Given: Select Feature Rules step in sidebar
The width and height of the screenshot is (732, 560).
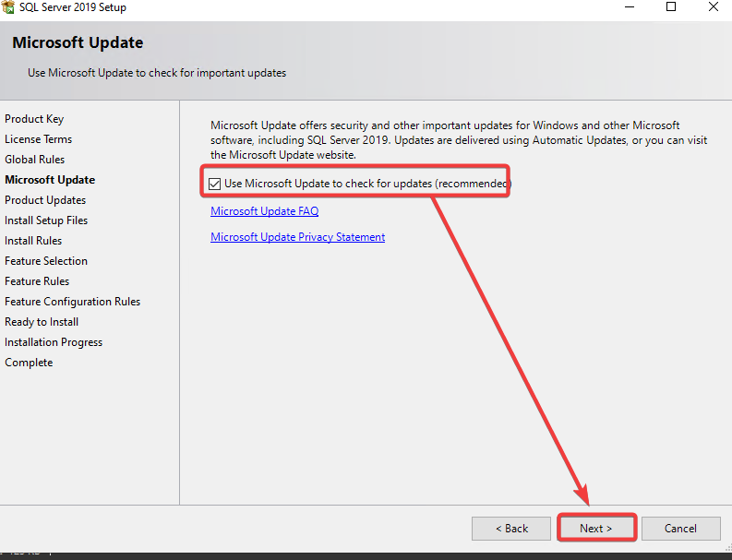Looking at the screenshot, I should 37,281.
